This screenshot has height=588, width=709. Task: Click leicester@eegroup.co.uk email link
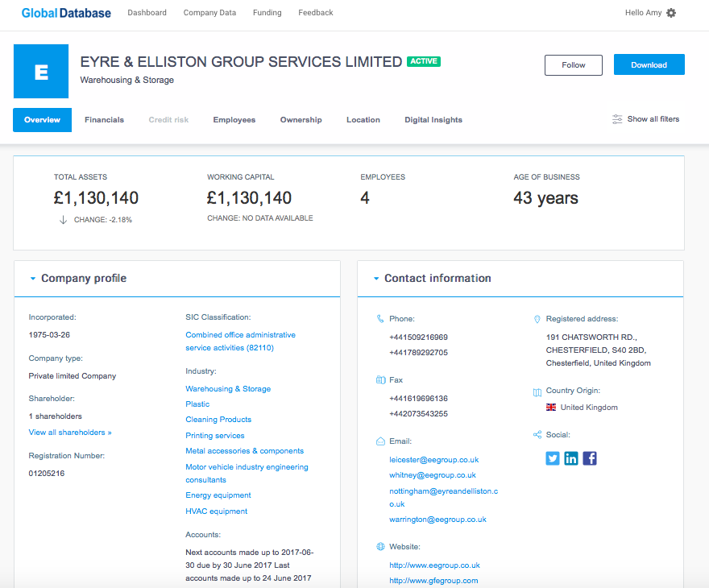[x=433, y=460]
